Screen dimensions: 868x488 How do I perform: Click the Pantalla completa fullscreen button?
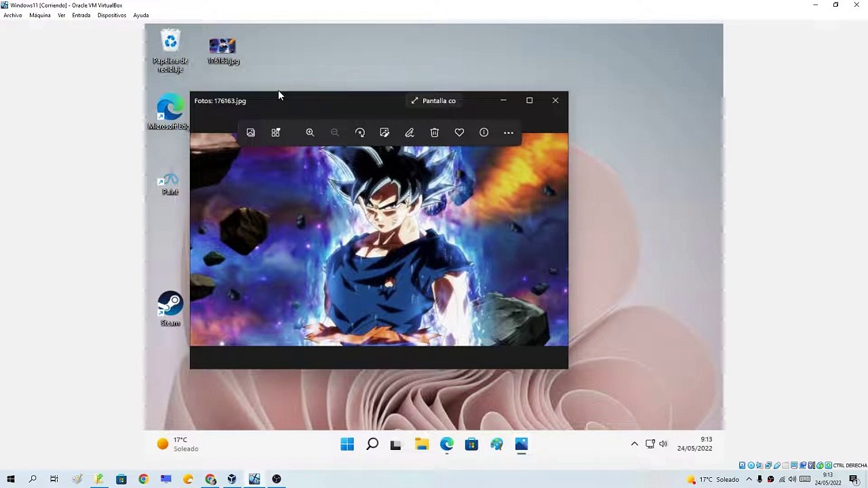tap(433, 101)
